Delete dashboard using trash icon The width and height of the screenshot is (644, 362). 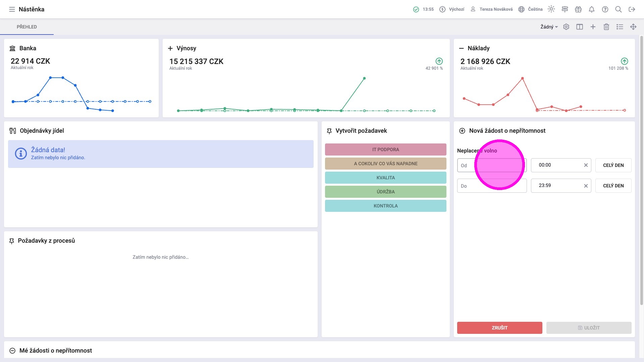coord(606,27)
